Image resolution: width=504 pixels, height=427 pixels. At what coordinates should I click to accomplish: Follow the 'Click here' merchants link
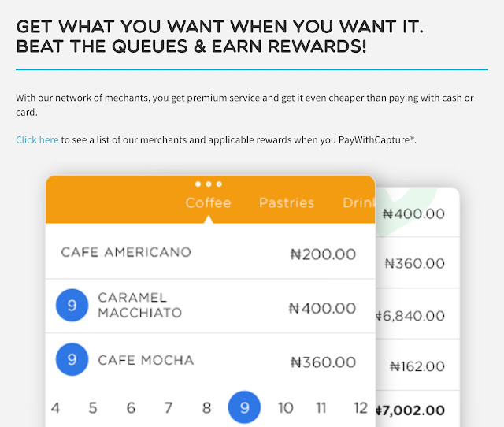[37, 140]
